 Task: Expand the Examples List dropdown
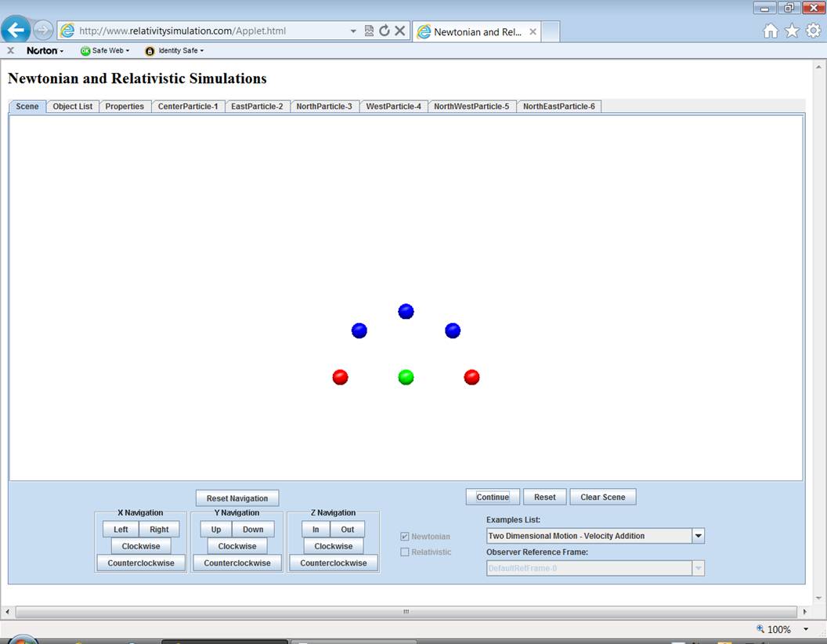tap(698, 536)
